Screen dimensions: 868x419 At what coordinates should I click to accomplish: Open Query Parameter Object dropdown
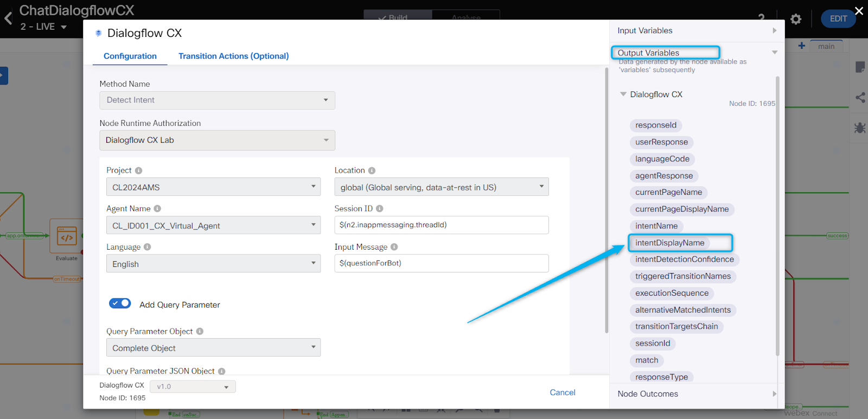[213, 347]
